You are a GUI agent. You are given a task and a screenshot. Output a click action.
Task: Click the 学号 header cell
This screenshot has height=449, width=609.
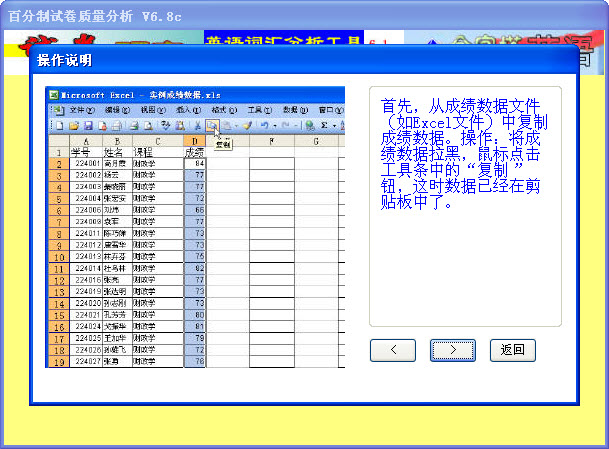coord(86,152)
